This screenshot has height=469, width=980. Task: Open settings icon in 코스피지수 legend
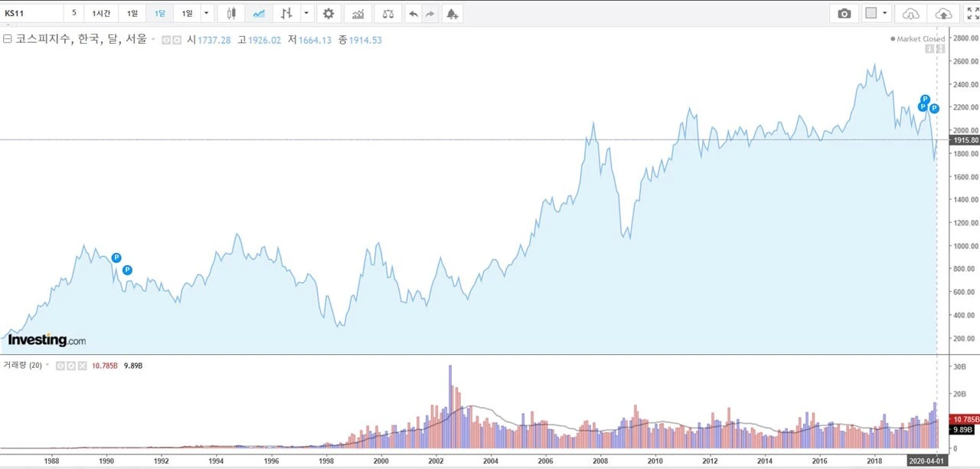(177, 40)
